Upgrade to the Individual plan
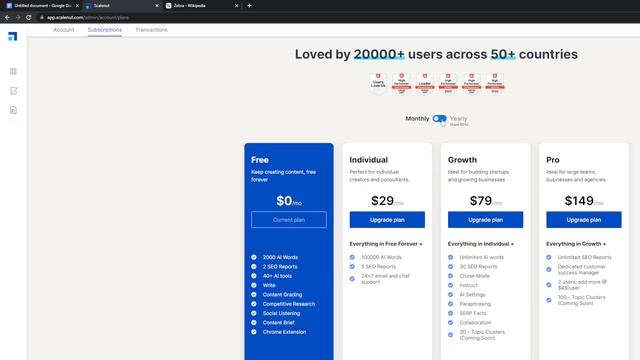Screen dimensions: 640x360 [x=387, y=220]
